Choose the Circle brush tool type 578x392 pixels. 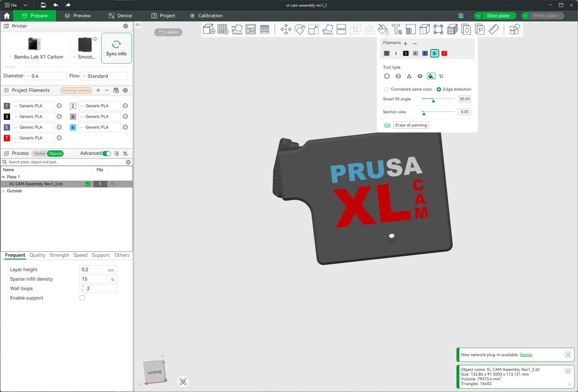click(387, 76)
